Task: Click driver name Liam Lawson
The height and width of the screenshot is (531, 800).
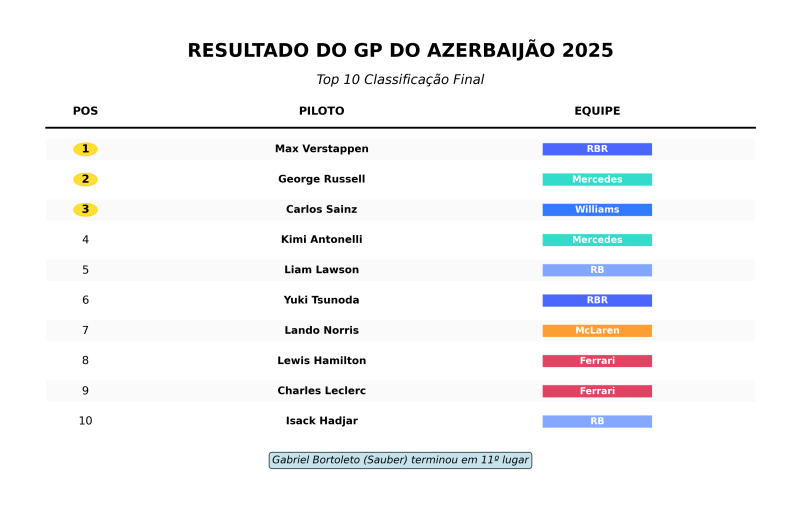Action: click(x=322, y=270)
